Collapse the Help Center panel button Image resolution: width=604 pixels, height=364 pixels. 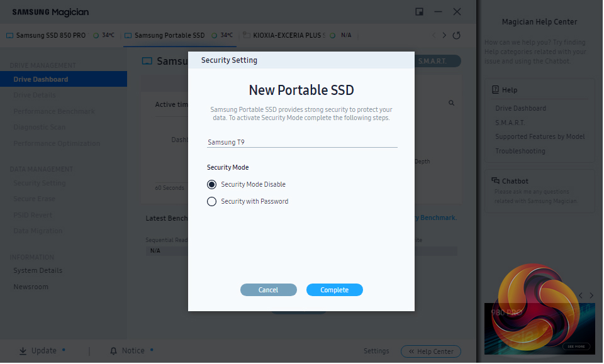point(430,351)
